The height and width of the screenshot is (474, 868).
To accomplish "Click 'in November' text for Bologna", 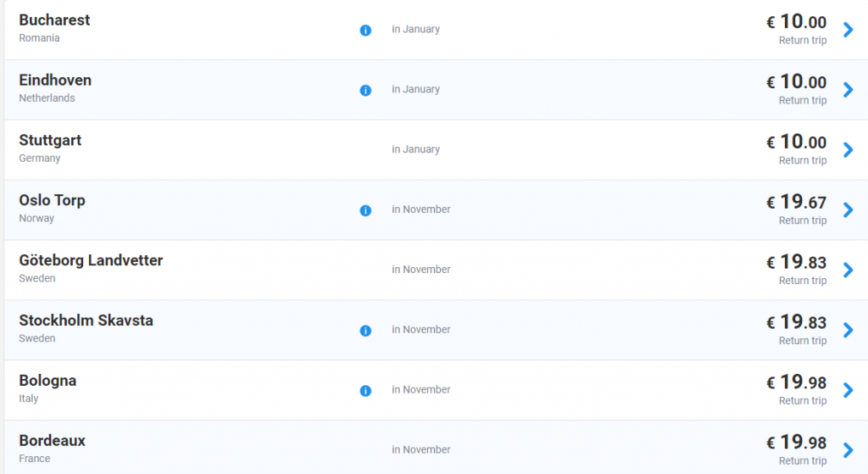I will [x=420, y=390].
